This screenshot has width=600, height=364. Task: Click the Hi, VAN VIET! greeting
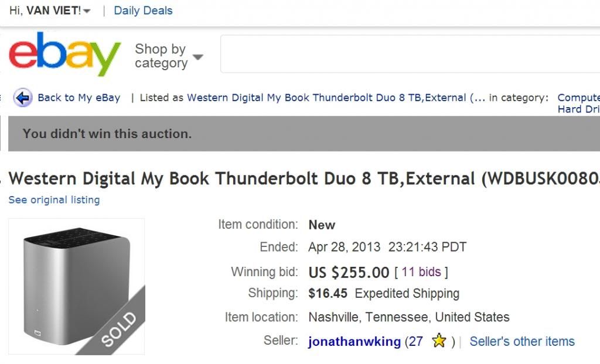(45, 11)
